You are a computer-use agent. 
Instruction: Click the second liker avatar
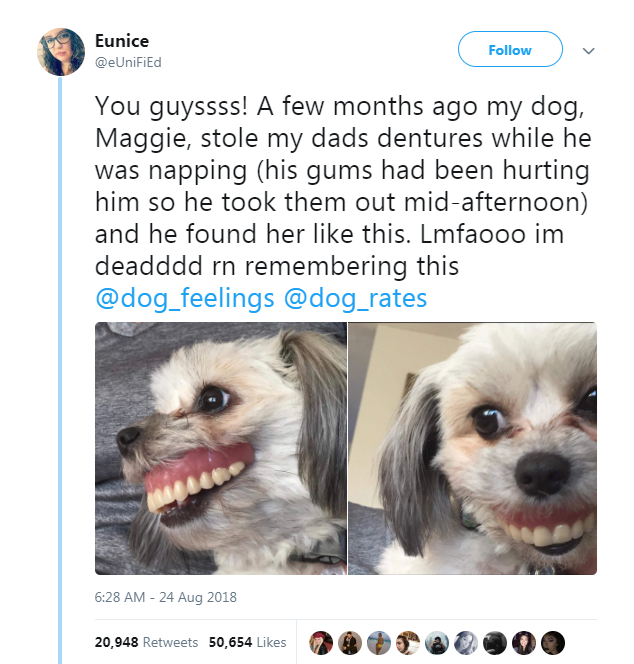point(348,642)
